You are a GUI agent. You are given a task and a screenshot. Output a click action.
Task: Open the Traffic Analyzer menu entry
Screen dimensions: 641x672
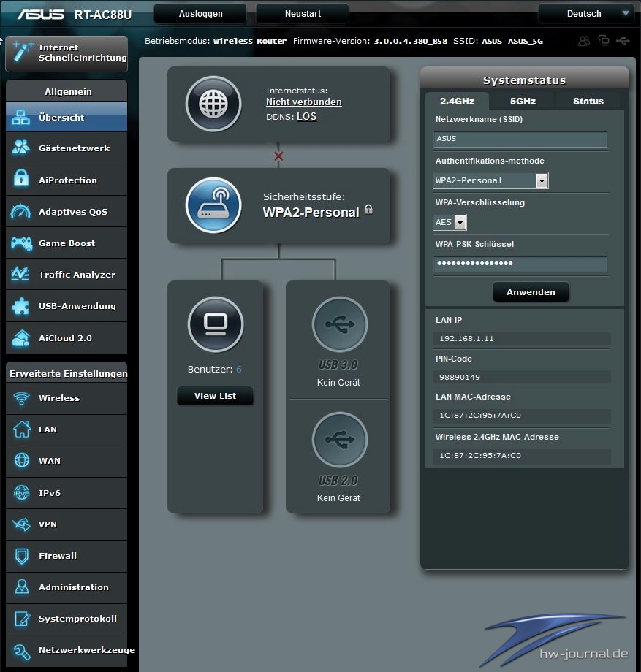pos(67,275)
